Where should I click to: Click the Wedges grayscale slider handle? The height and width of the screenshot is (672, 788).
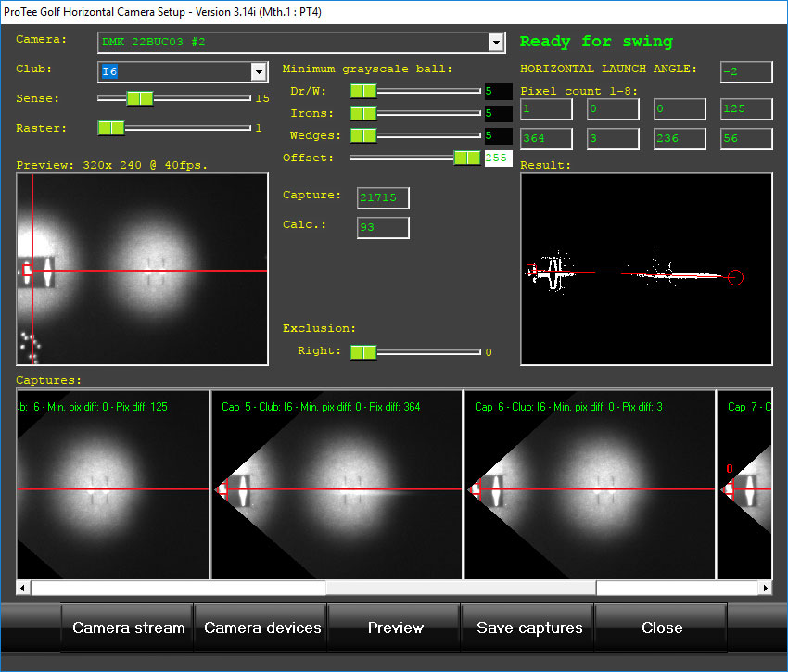click(x=362, y=135)
